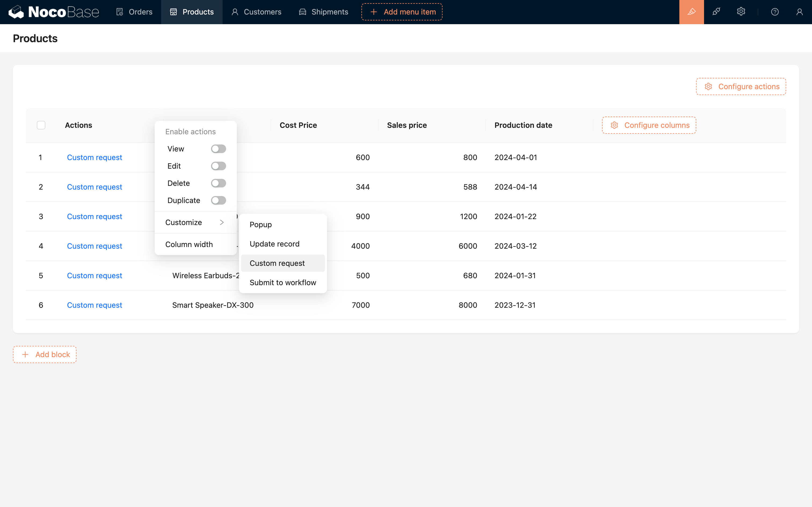Open the settings gear in top bar
This screenshot has width=812, height=507.
[741, 12]
